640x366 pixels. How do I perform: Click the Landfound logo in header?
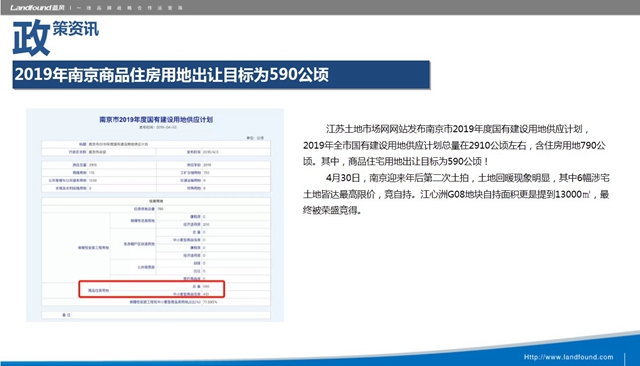tap(37, 7)
